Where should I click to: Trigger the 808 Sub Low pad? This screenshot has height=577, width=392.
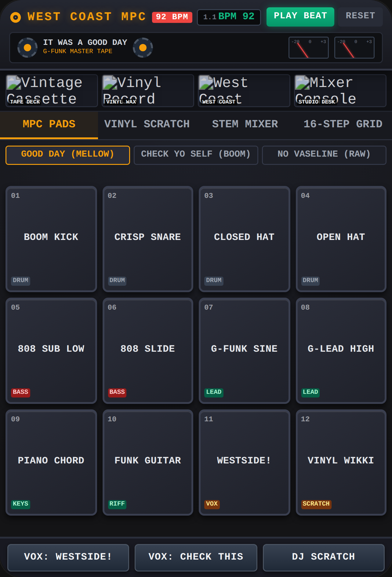[x=51, y=351]
